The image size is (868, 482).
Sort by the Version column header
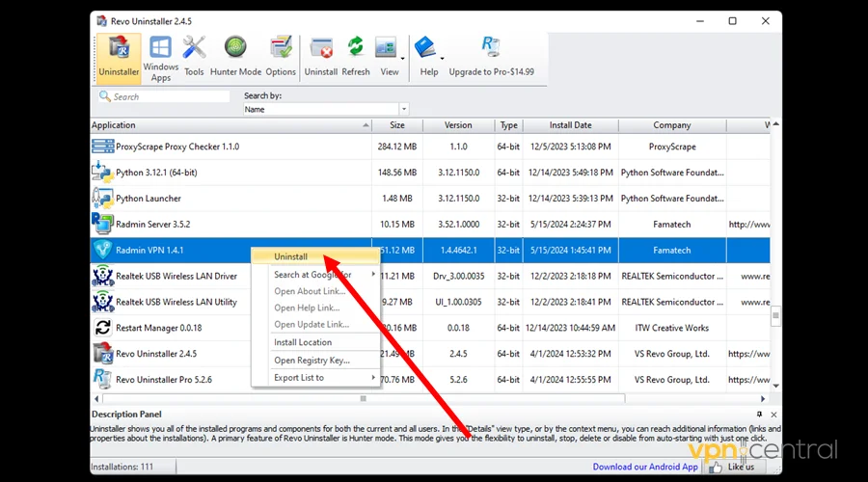(x=458, y=125)
